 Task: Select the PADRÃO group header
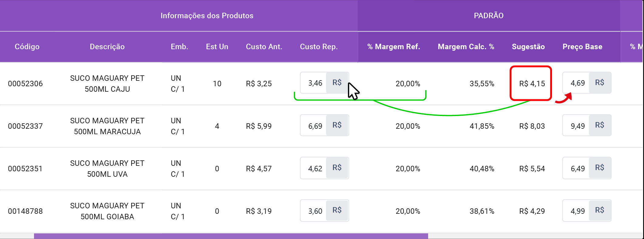click(489, 16)
